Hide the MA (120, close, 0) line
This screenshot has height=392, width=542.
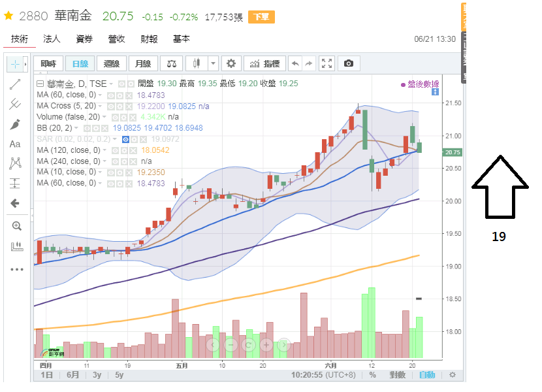pyautogui.click(x=115, y=150)
